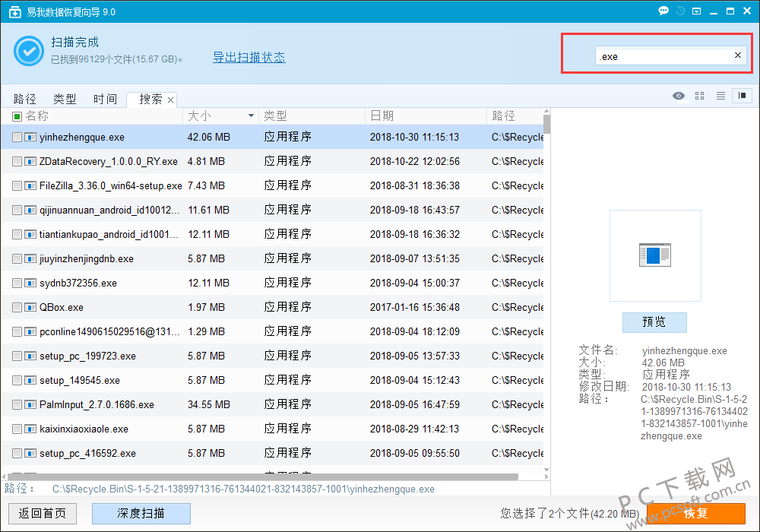Image resolution: width=760 pixels, height=532 pixels.
Task: Open the 类型 tab
Action: 65,100
